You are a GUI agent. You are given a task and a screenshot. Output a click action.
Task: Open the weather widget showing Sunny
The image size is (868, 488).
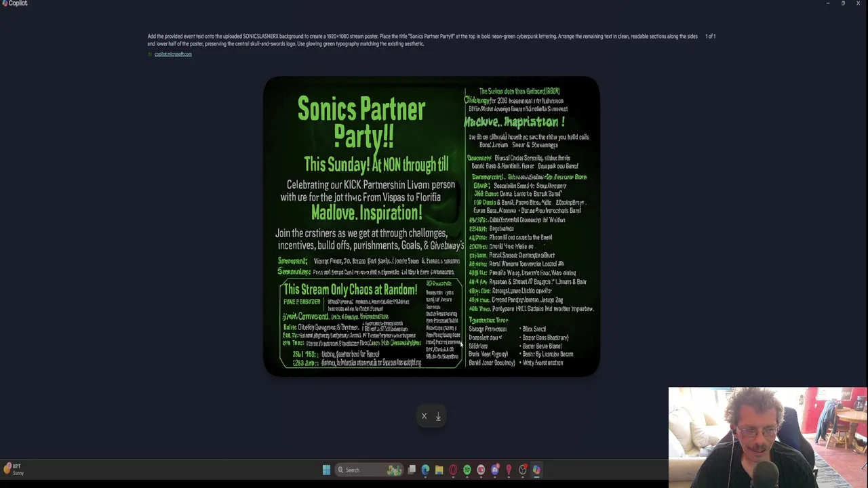(13, 469)
